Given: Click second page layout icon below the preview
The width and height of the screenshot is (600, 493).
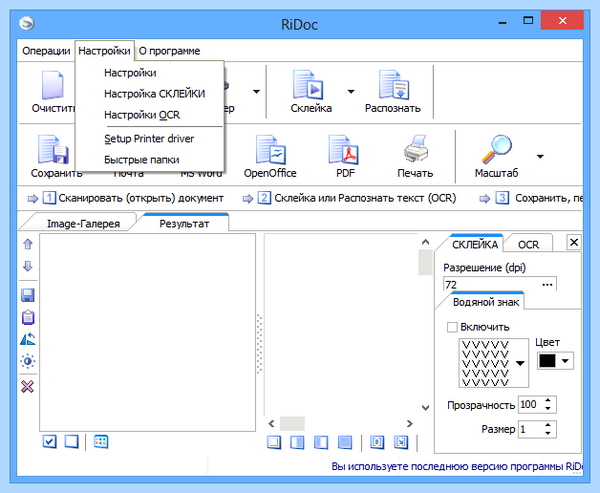Looking at the screenshot, I should [x=297, y=443].
